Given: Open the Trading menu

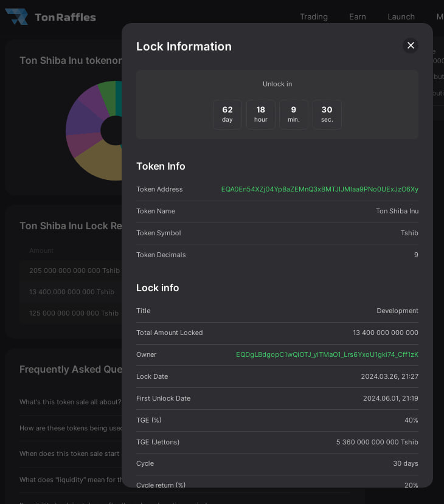Looking at the screenshot, I should click(314, 16).
